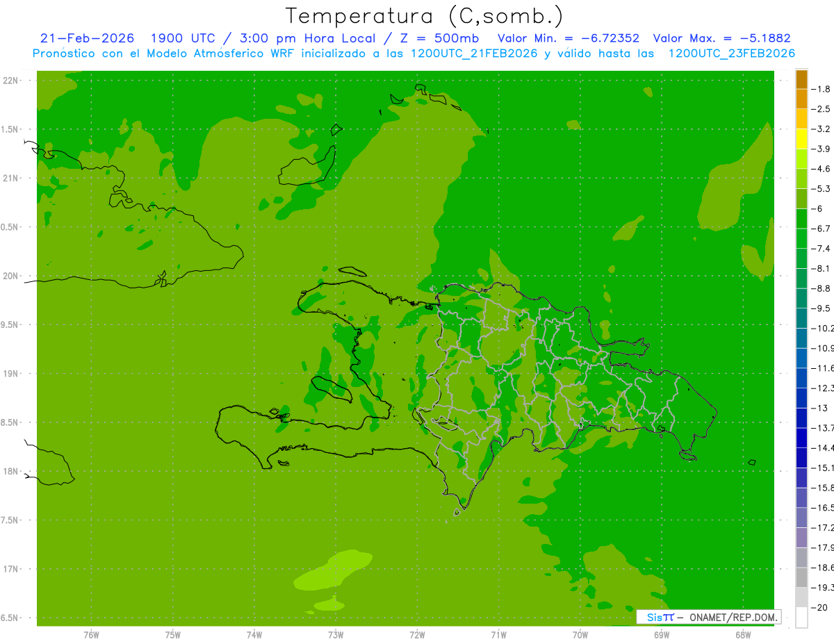Click the '20N' latitude label
The height and width of the screenshot is (644, 834).
[x=11, y=276]
